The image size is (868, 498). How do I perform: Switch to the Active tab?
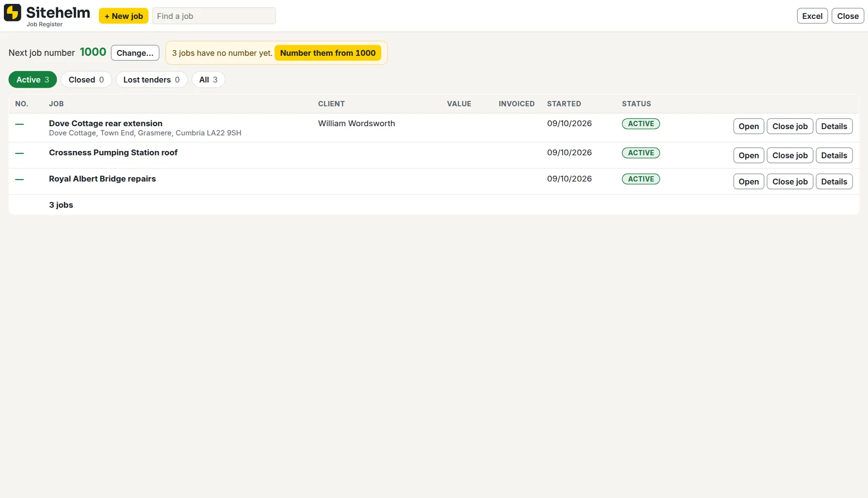(32, 80)
